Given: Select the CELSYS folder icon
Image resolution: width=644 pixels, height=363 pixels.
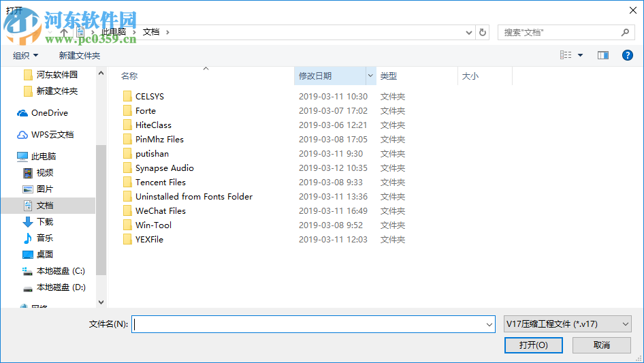Looking at the screenshot, I should pyautogui.click(x=127, y=96).
